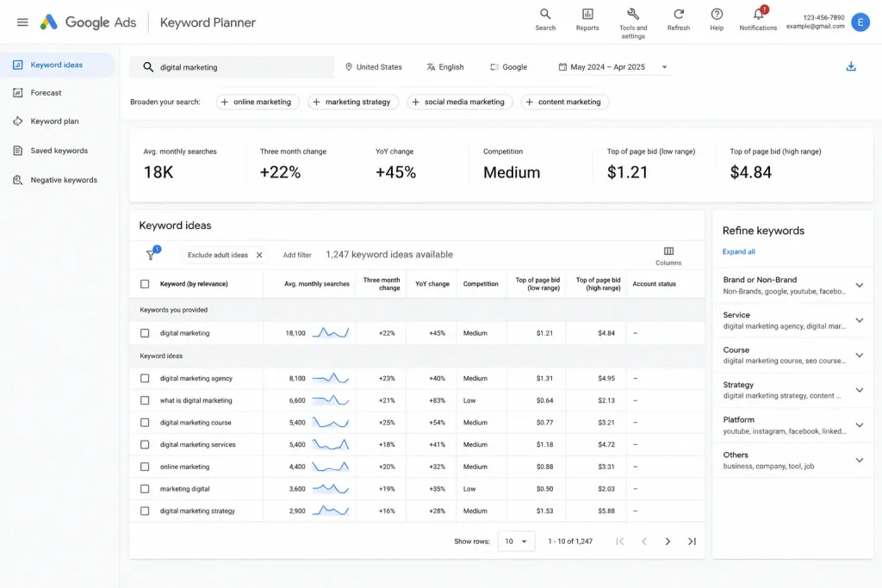The image size is (882, 588).
Task: Open the date range dropdown arrow
Action: (x=664, y=67)
